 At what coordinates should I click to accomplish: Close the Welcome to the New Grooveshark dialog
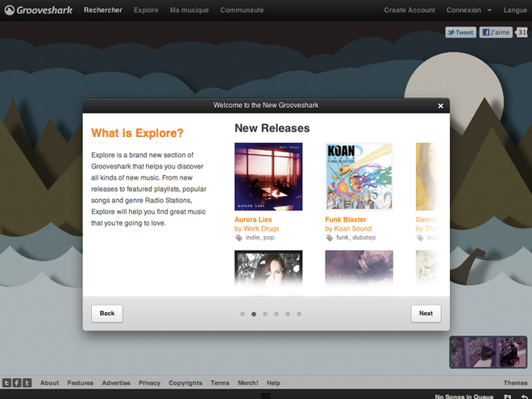(440, 106)
